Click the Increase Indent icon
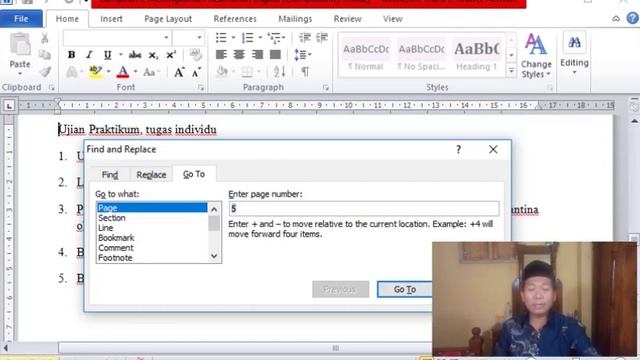 (322, 38)
